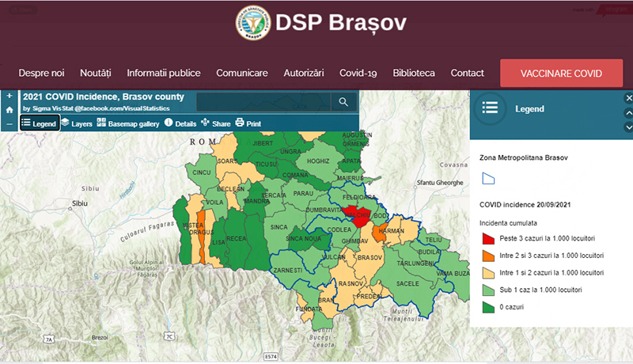Click the VACCINARE COVID button
The image size is (633, 364).
[x=561, y=74]
